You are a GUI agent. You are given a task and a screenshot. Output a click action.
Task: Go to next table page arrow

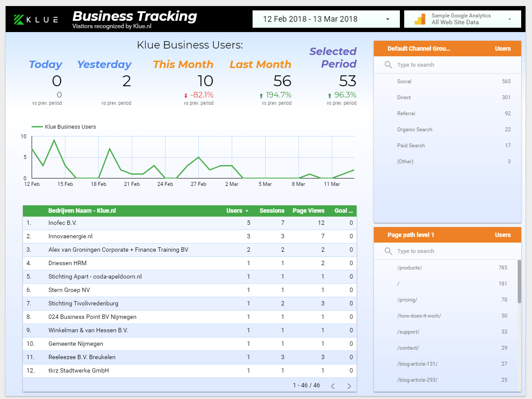coord(349,386)
